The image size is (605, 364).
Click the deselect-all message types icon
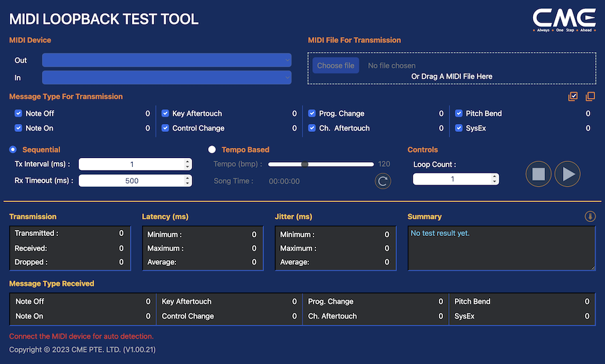pos(590,97)
